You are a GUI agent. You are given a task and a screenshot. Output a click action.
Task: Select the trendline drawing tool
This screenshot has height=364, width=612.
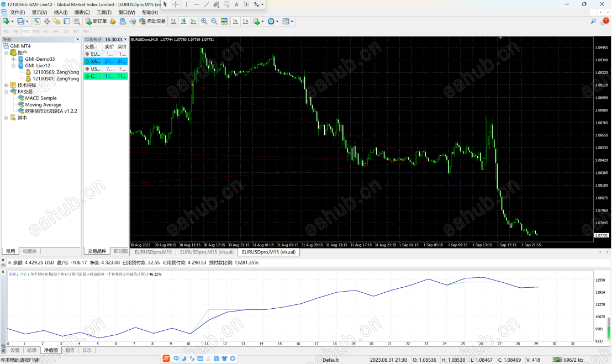pos(207,4)
